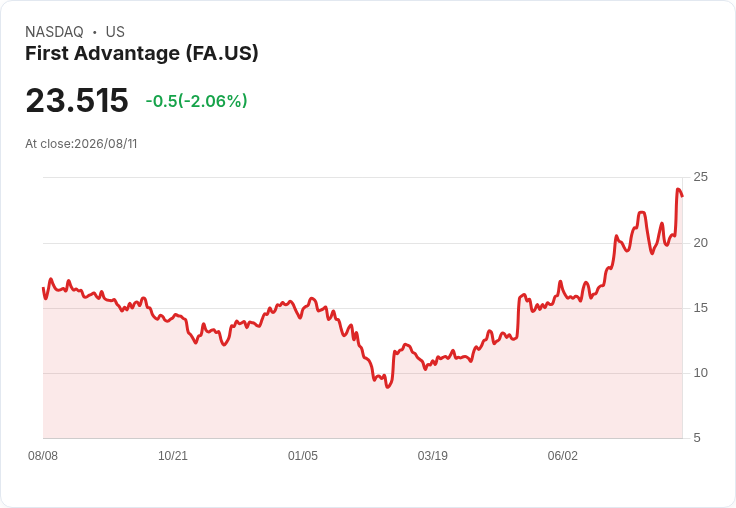736x508 pixels.
Task: Click the NASDAQ exchange label
Action: click(x=54, y=32)
